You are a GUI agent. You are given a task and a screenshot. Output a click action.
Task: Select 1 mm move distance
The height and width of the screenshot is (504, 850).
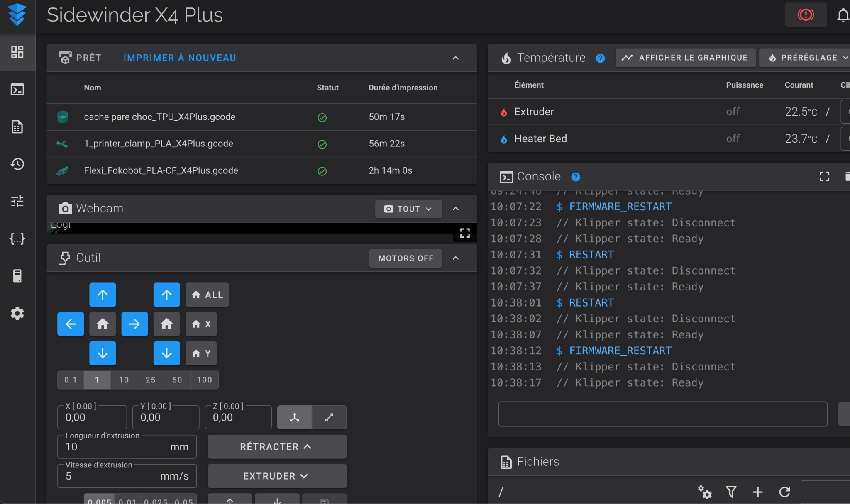(97, 380)
